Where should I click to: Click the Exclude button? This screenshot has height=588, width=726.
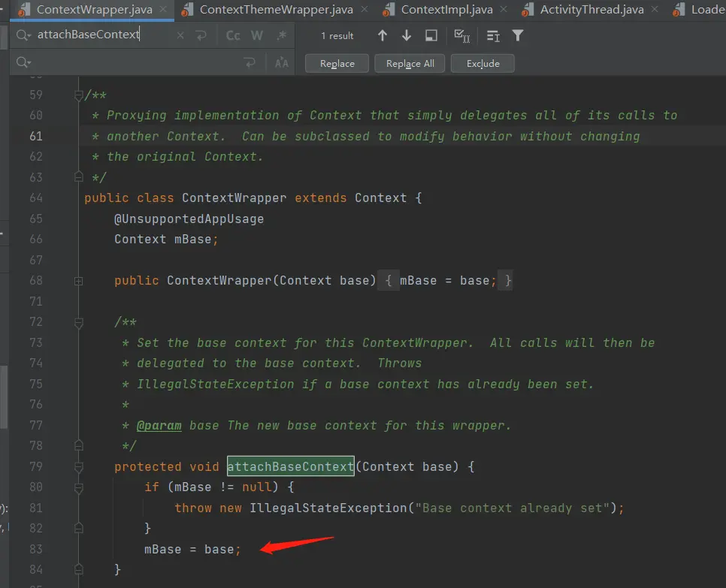[x=482, y=64]
